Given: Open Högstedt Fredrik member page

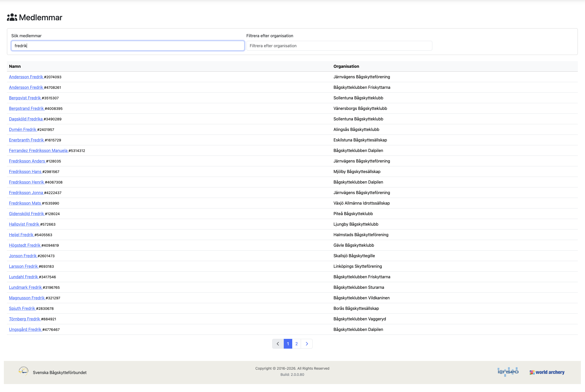Looking at the screenshot, I should point(25,245).
